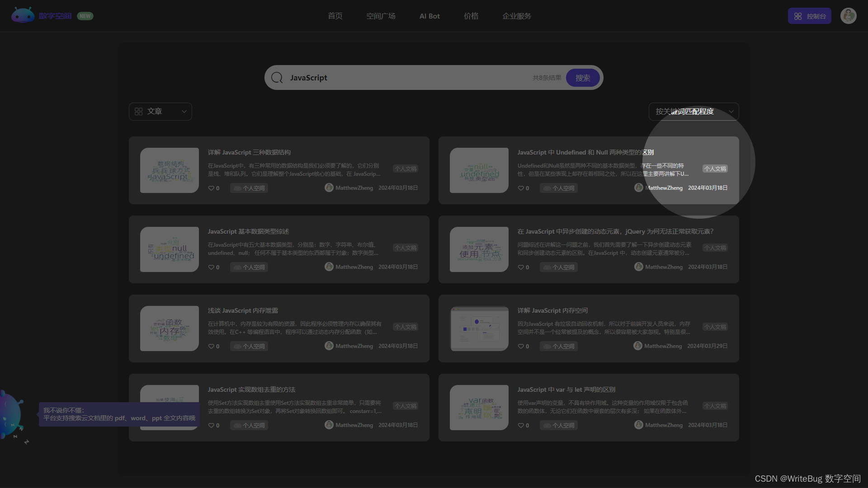Like the 详解 JavaScript 三种数据结构 article heart
The width and height of the screenshot is (868, 488).
211,188
